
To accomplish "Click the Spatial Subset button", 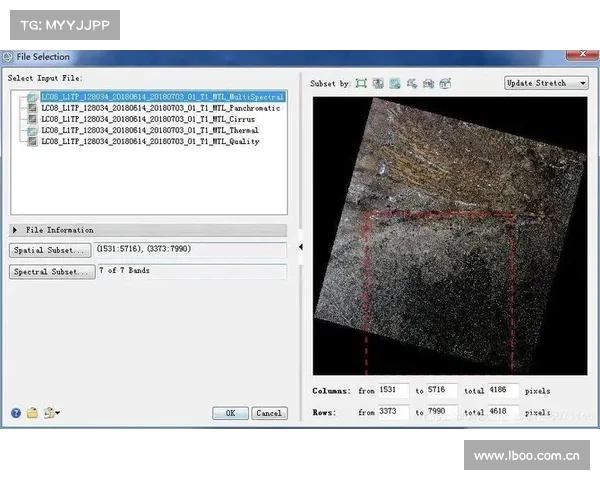I will click(x=50, y=250).
